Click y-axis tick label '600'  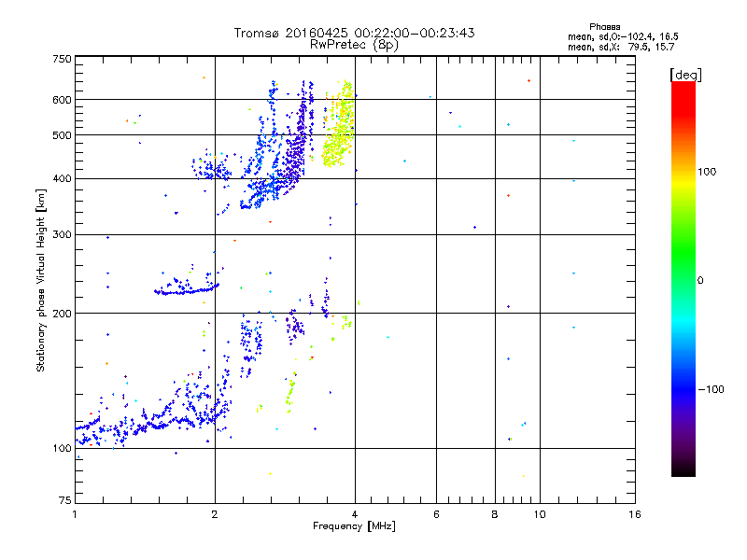click(x=63, y=100)
